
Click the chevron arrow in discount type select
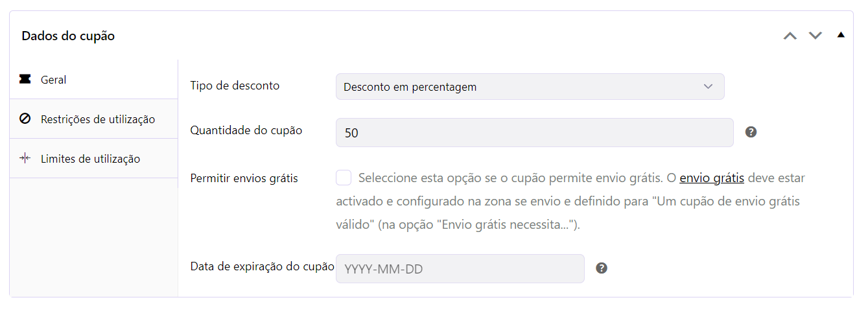point(708,87)
